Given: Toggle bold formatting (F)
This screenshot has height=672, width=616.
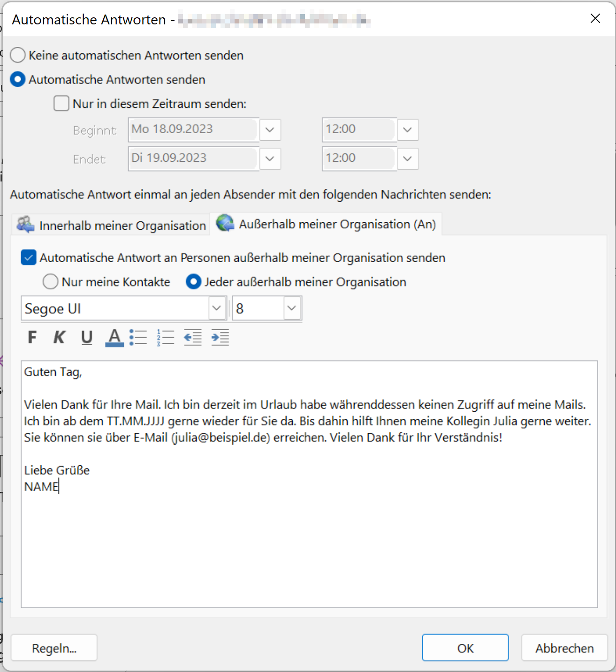Looking at the screenshot, I should tap(32, 337).
